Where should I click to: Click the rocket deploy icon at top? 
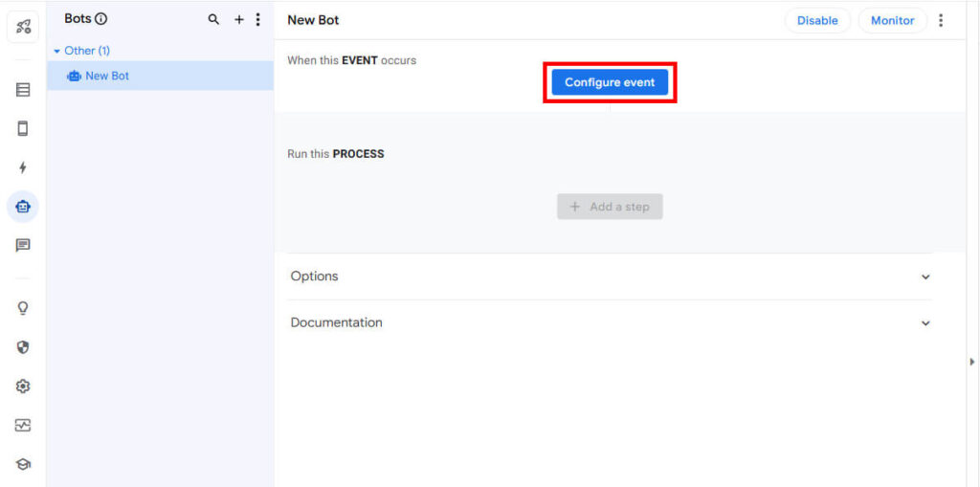tap(23, 26)
